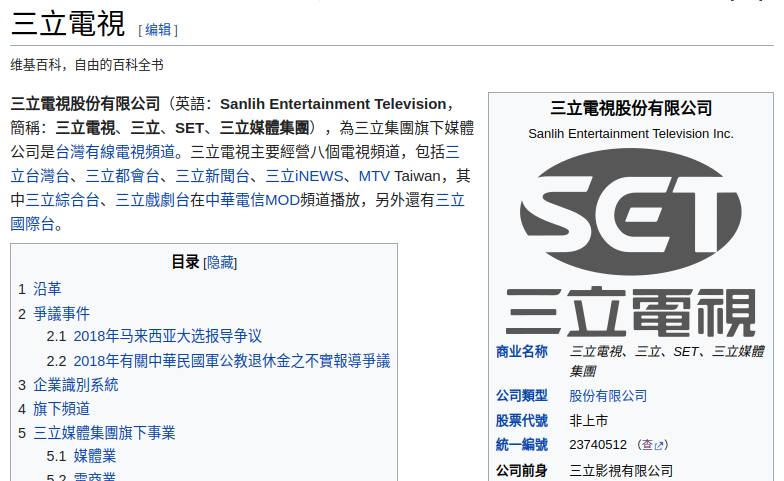Click the 商业名称 infobox label link
Screen dimensions: 784x481
click(x=522, y=352)
